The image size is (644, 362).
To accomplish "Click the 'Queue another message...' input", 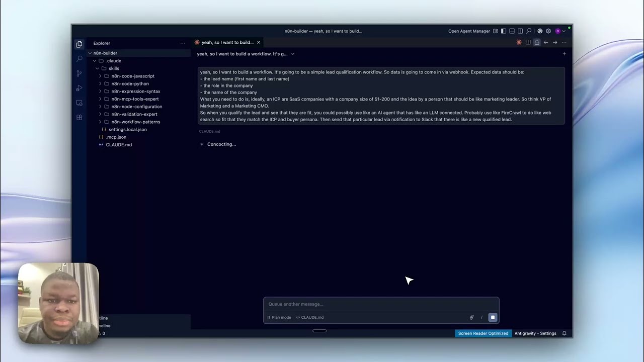I will point(381,304).
